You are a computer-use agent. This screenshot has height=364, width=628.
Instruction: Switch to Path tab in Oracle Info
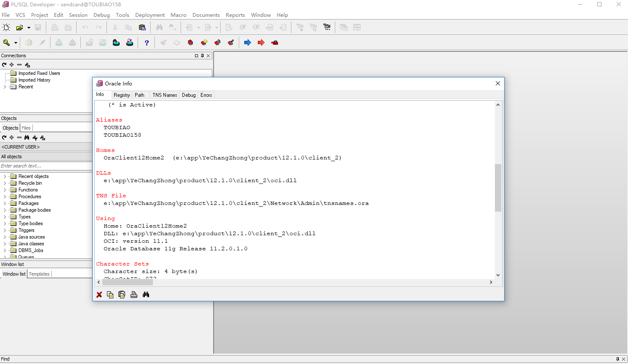pyautogui.click(x=139, y=95)
